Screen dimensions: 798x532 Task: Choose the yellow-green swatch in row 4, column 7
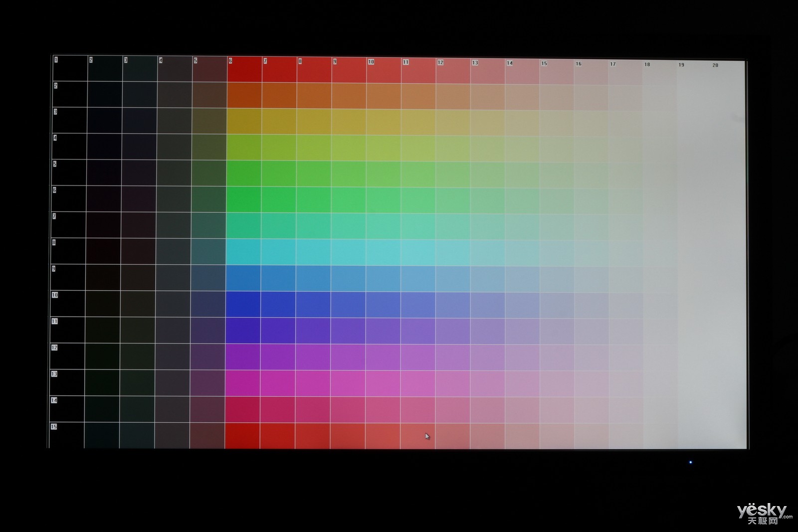279,148
